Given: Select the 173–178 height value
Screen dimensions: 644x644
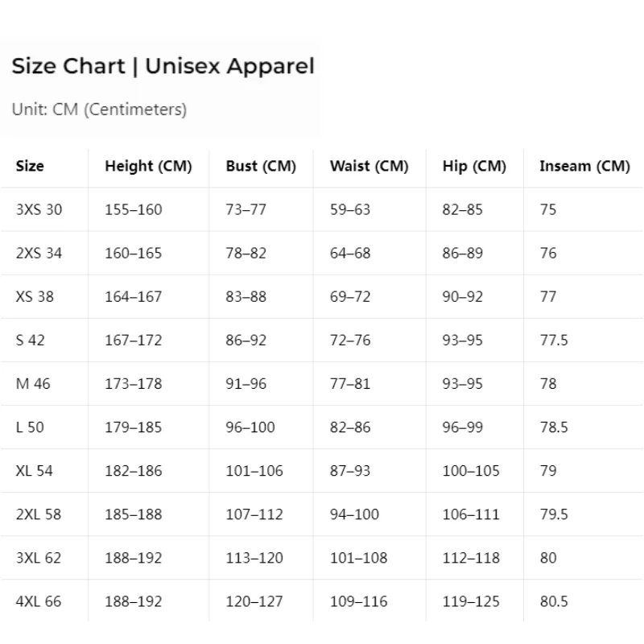Looking at the screenshot, I should pos(133,384).
